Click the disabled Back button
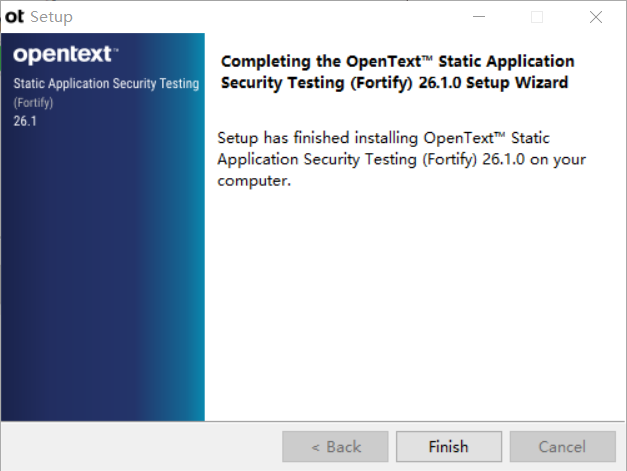This screenshot has height=471, width=627. click(335, 446)
